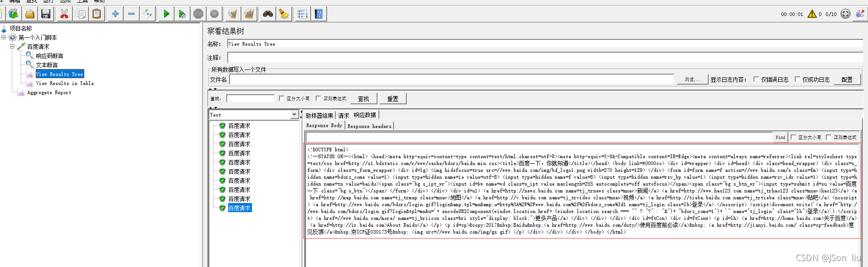Click the Copy toolbar icon
The height and width of the screenshot is (267, 868).
pyautogui.click(x=81, y=14)
